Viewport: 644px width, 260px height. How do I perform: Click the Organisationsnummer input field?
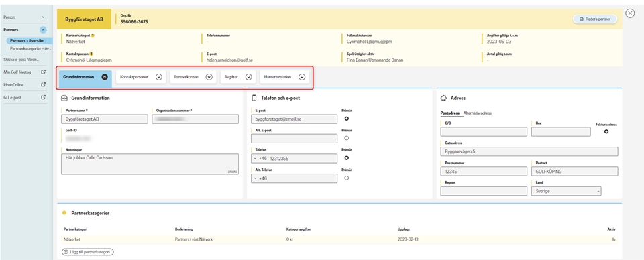point(195,119)
